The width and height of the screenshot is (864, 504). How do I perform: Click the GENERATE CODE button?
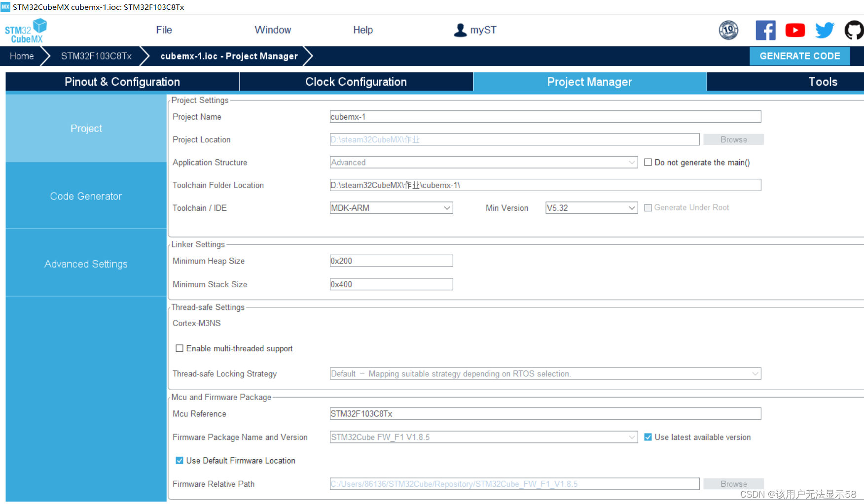(x=799, y=56)
